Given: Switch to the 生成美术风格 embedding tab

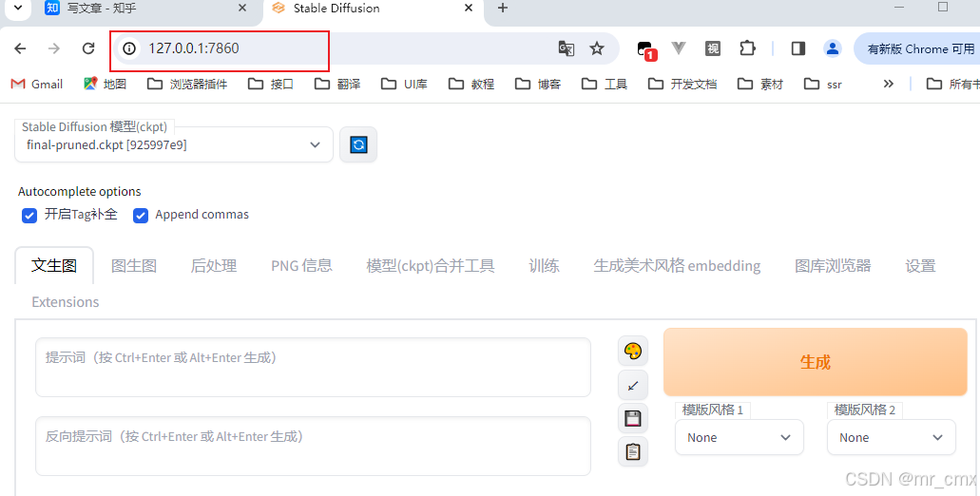Looking at the screenshot, I should pos(677,265).
